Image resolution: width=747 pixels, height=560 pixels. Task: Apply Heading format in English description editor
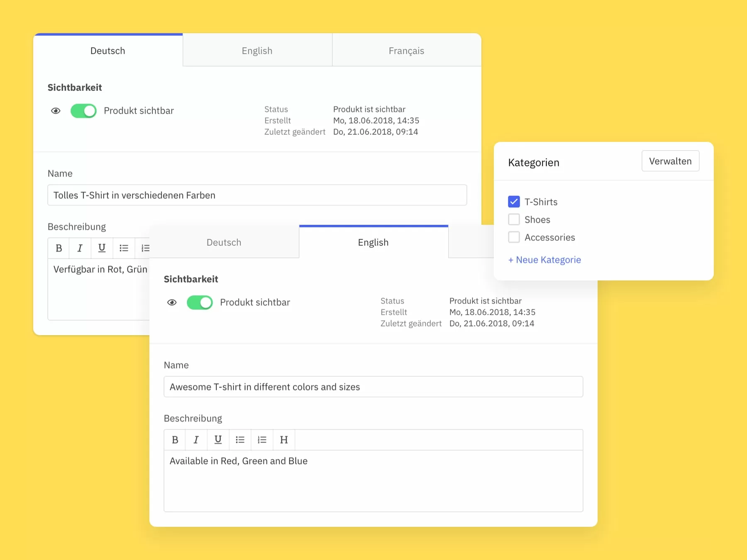coord(284,440)
